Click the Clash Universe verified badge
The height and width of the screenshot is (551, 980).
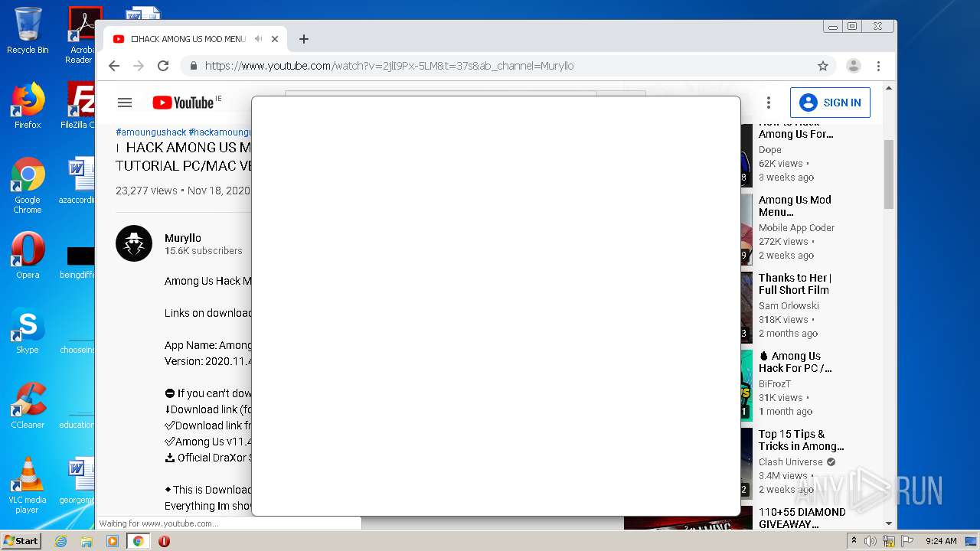coord(831,462)
